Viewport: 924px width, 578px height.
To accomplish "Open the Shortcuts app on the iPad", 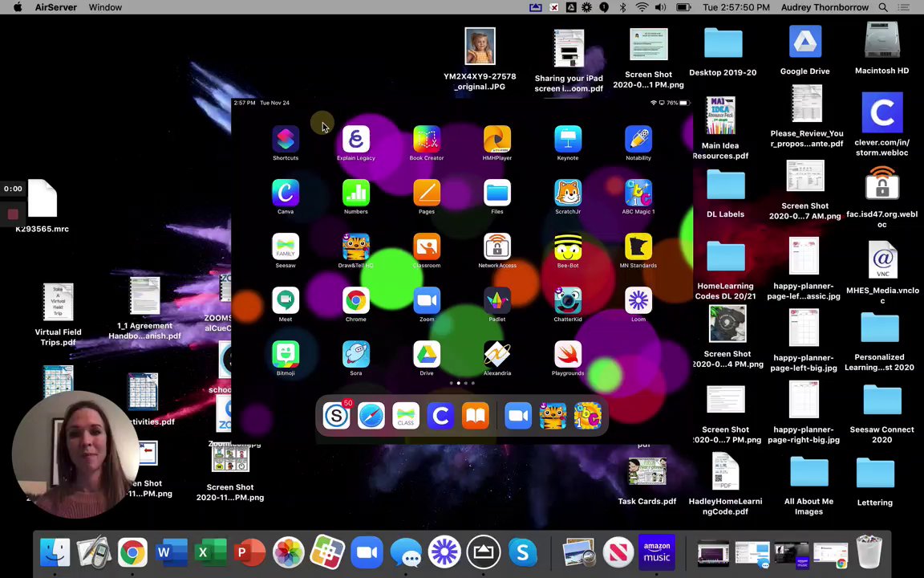I will point(286,139).
